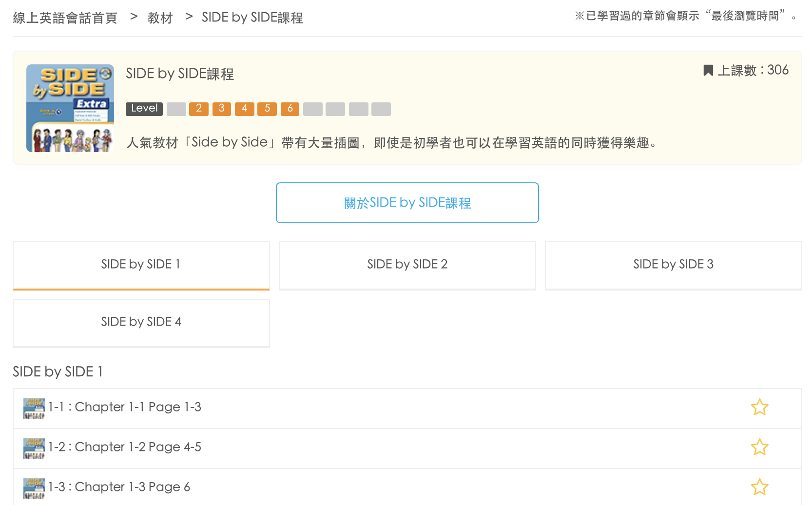Click the SIDE by SIDE 1 section heading
The image size is (812, 505).
[58, 372]
